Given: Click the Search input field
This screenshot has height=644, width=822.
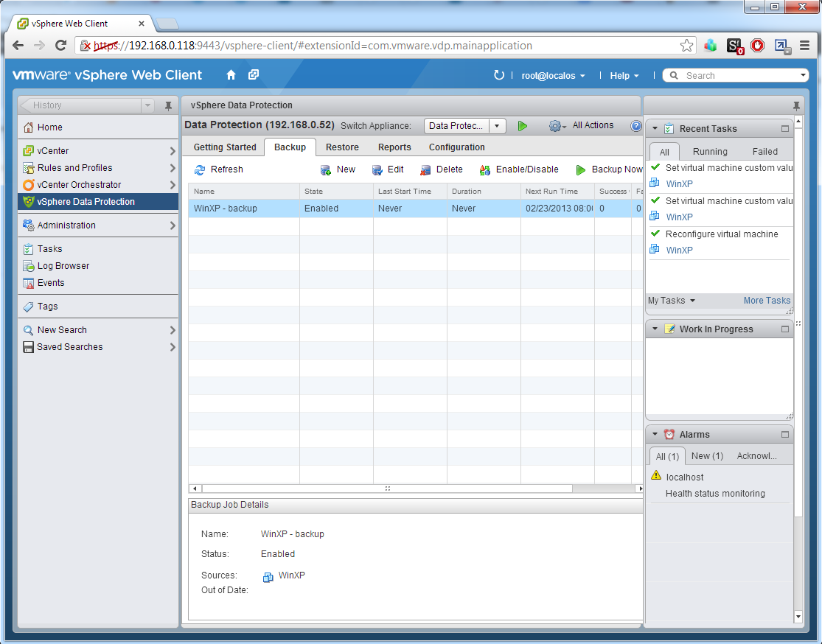Looking at the screenshot, I should point(735,75).
